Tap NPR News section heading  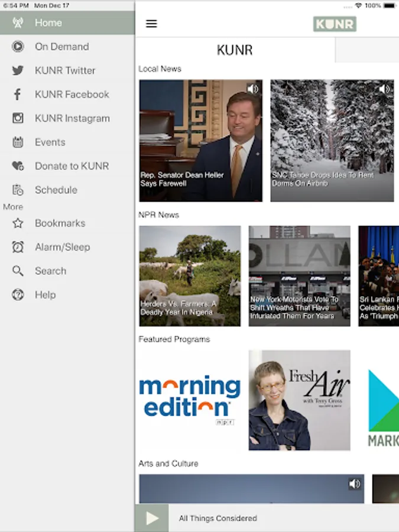158,215
